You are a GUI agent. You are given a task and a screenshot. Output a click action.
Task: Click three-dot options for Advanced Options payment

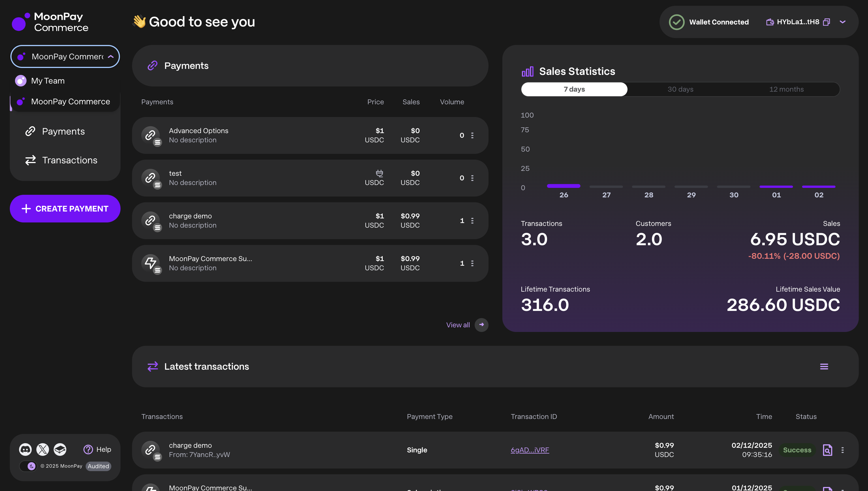pyautogui.click(x=472, y=135)
